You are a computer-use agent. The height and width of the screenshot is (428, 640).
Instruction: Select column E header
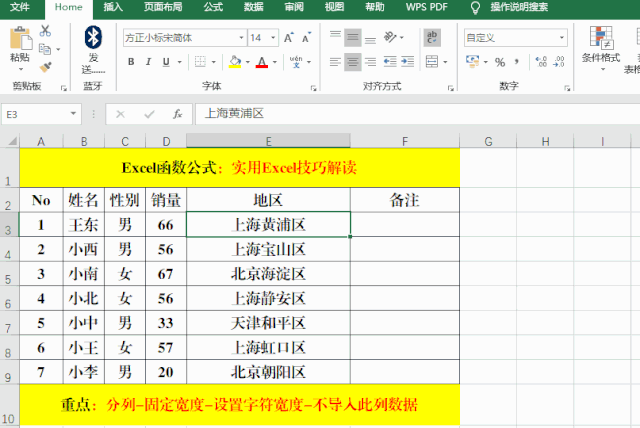click(x=268, y=141)
